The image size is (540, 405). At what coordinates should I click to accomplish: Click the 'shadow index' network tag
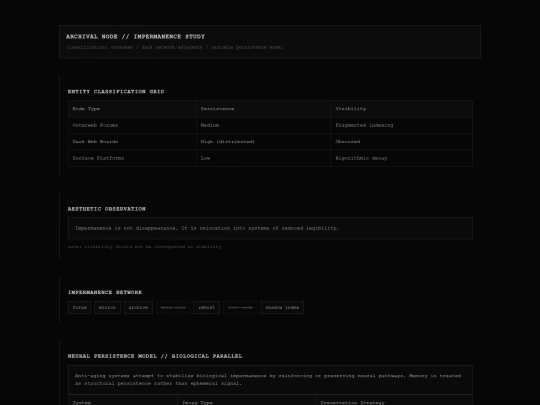[x=282, y=308]
